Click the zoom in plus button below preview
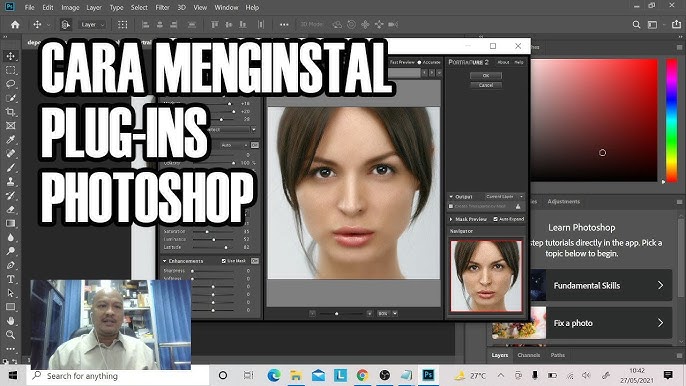Viewport: 686px width, 386px height. pyautogui.click(x=369, y=313)
